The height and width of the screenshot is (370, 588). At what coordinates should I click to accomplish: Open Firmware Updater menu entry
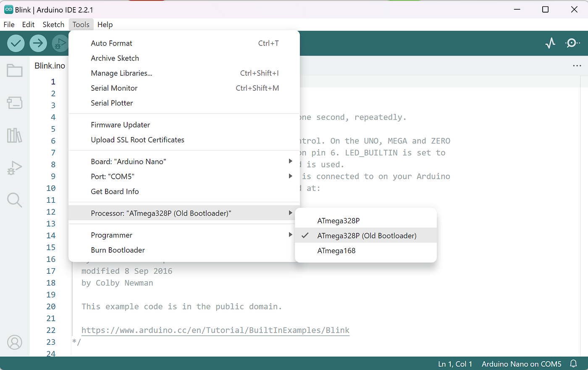(184, 125)
